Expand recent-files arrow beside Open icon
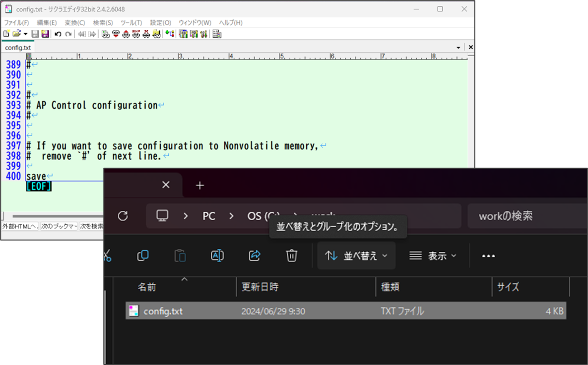The height and width of the screenshot is (365, 588). [25, 34]
